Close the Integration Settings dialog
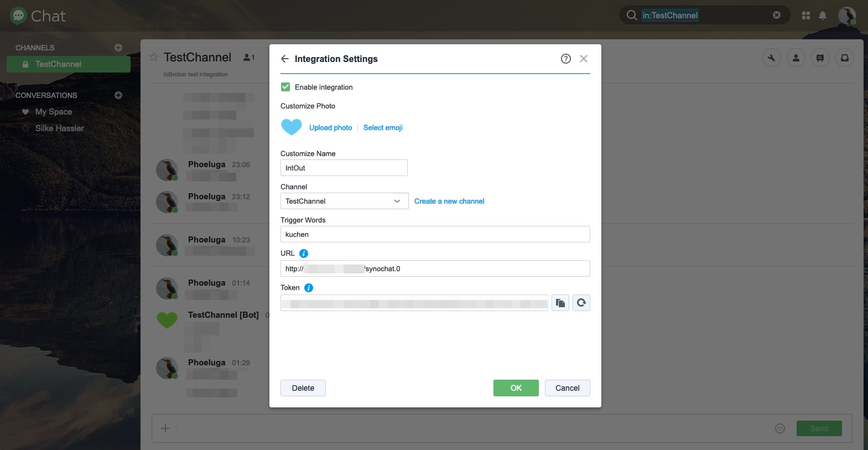This screenshot has height=450, width=868. (x=584, y=59)
